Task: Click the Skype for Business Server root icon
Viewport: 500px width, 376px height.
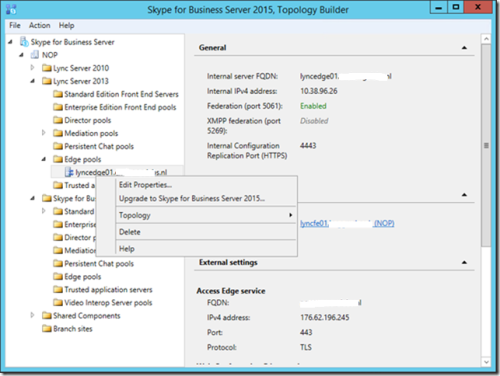Action: [x=24, y=42]
